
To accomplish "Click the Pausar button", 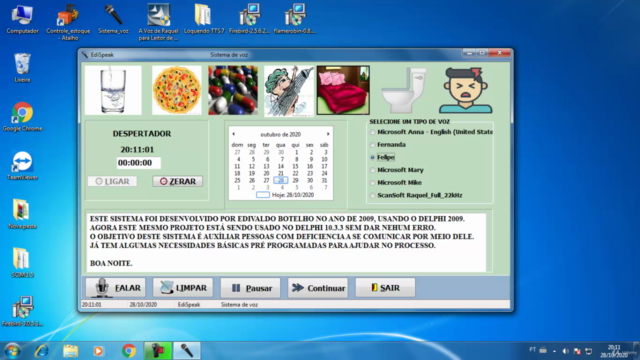I will pyautogui.click(x=250, y=288).
